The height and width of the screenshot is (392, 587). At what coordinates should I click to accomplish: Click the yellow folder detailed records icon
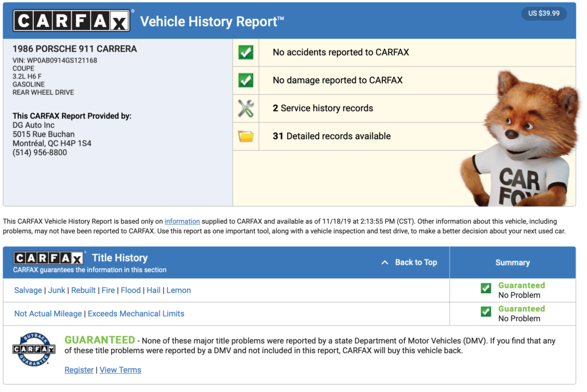(x=245, y=136)
